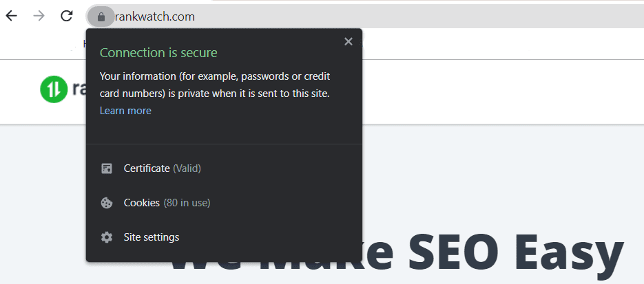644x284 pixels.
Task: Click the rankwatch.com URL text
Action: (x=155, y=17)
